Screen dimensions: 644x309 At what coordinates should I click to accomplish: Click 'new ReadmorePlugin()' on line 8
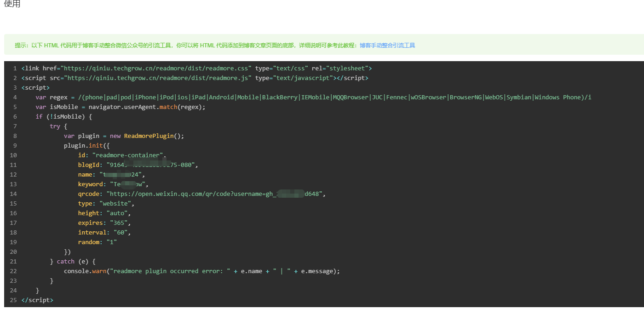pyautogui.click(x=147, y=136)
